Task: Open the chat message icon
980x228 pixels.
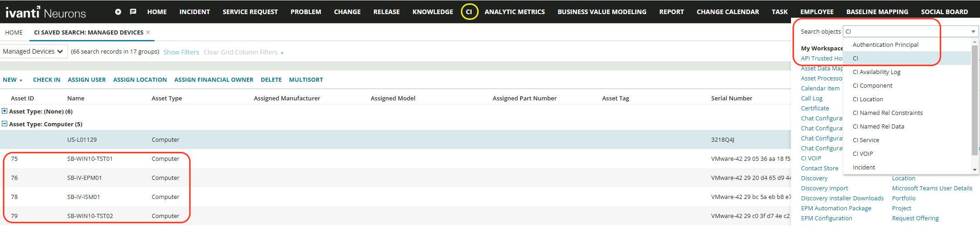Action: [133, 12]
